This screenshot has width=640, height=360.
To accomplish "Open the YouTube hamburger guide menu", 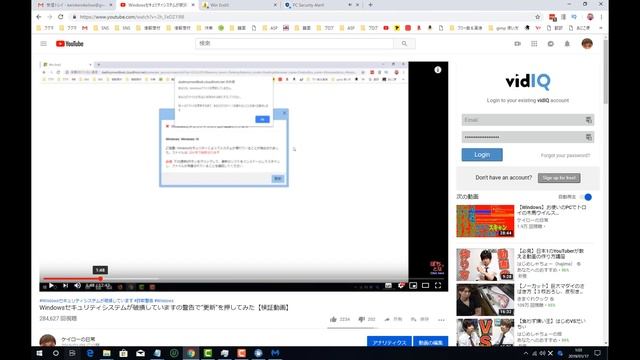I will click(x=44, y=44).
